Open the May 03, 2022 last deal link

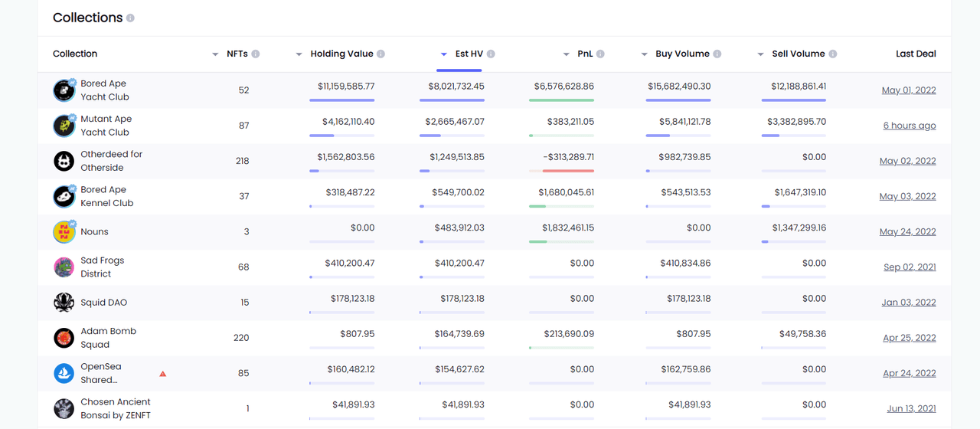point(908,196)
